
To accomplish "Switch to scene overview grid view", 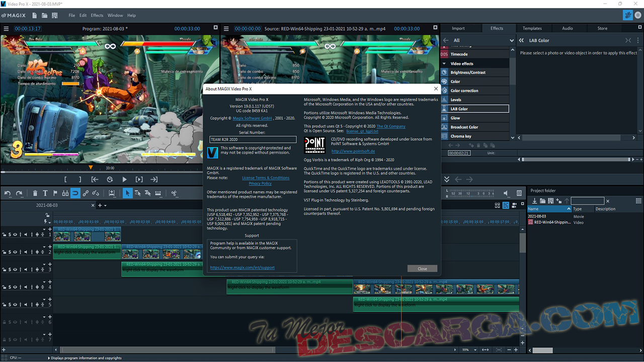I will [x=498, y=205].
